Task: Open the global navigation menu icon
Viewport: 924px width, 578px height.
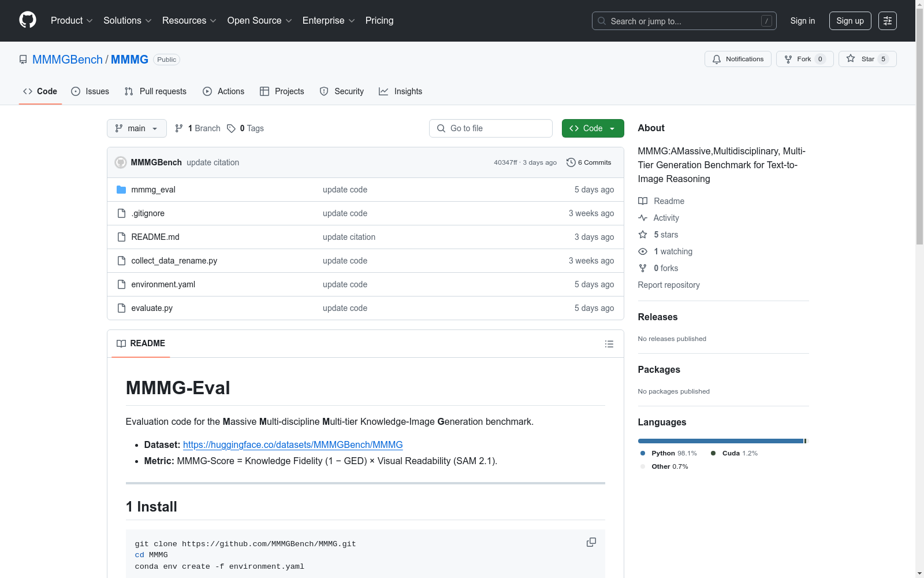Action: point(888,21)
